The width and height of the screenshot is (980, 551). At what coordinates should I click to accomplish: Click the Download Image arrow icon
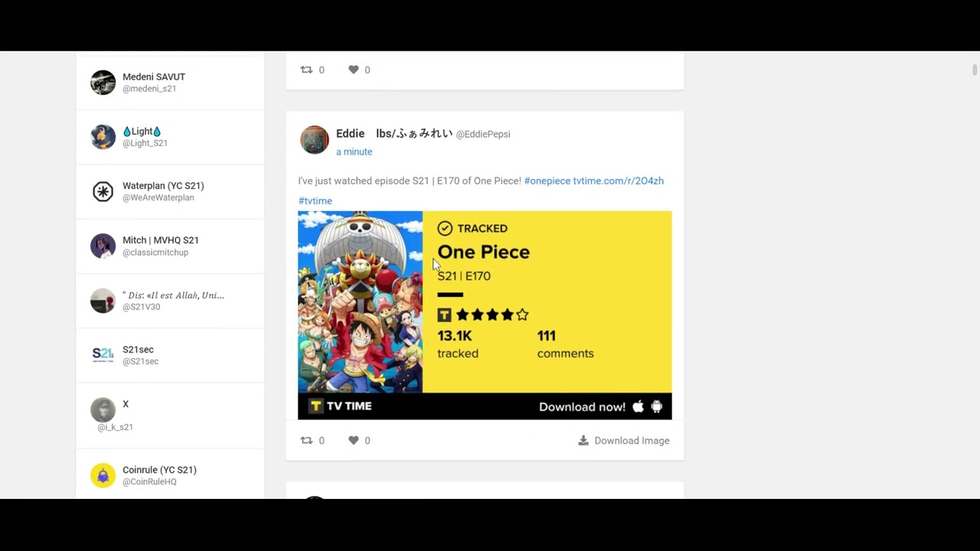pos(583,440)
